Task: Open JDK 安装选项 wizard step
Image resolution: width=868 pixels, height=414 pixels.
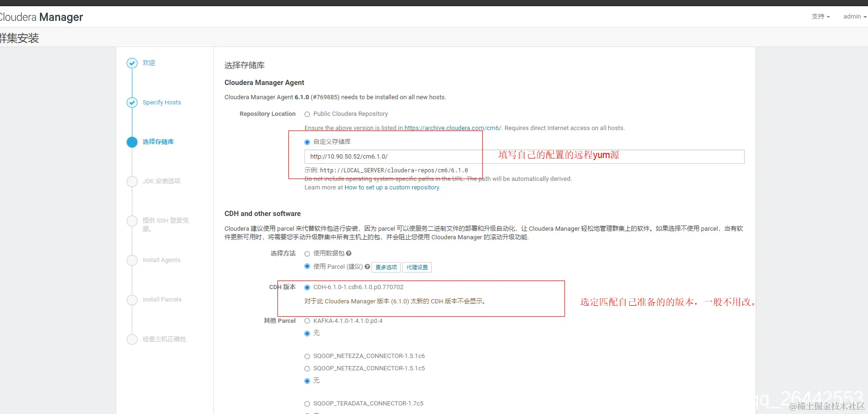Action: [161, 181]
